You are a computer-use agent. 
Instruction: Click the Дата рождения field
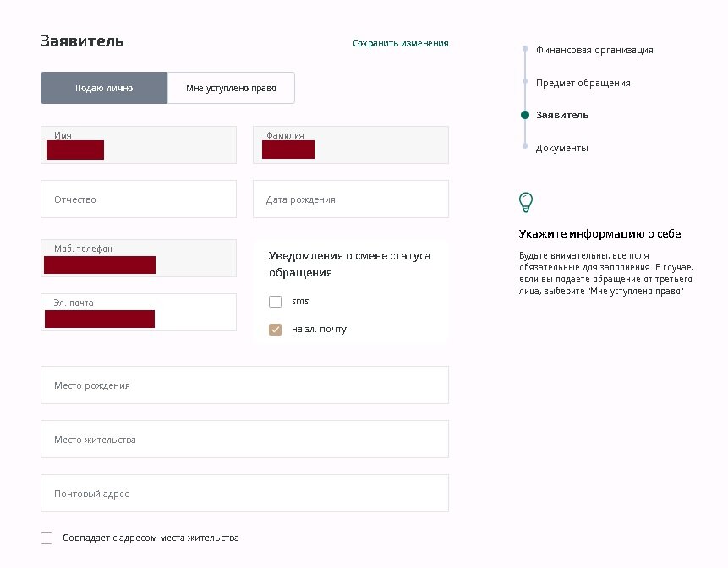coord(350,199)
